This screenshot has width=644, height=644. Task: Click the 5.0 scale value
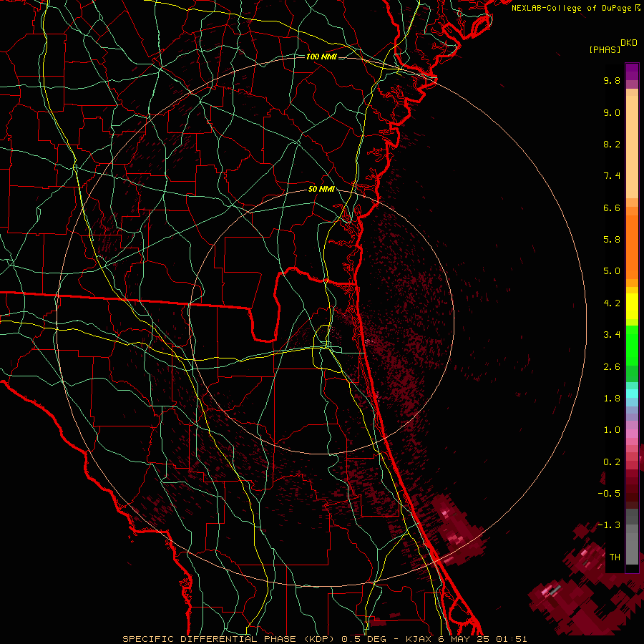[612, 271]
